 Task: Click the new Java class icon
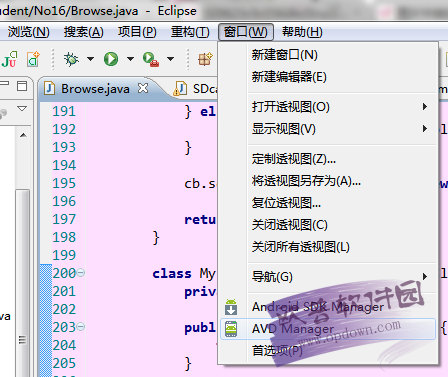(33, 59)
